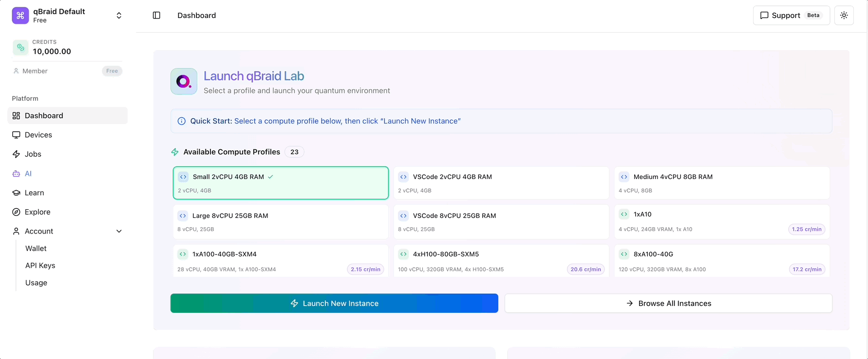This screenshot has height=359, width=868.
Task: Click the qBraid Default workspace logo icon
Action: 20,16
